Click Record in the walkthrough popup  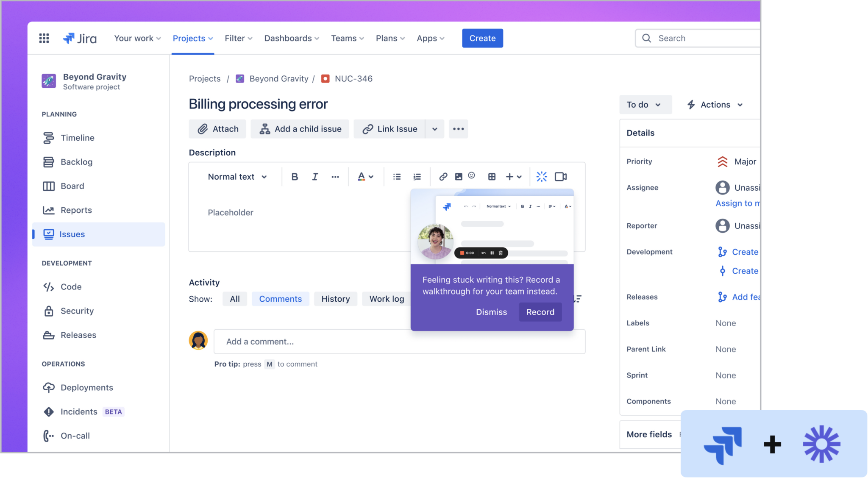tap(540, 312)
